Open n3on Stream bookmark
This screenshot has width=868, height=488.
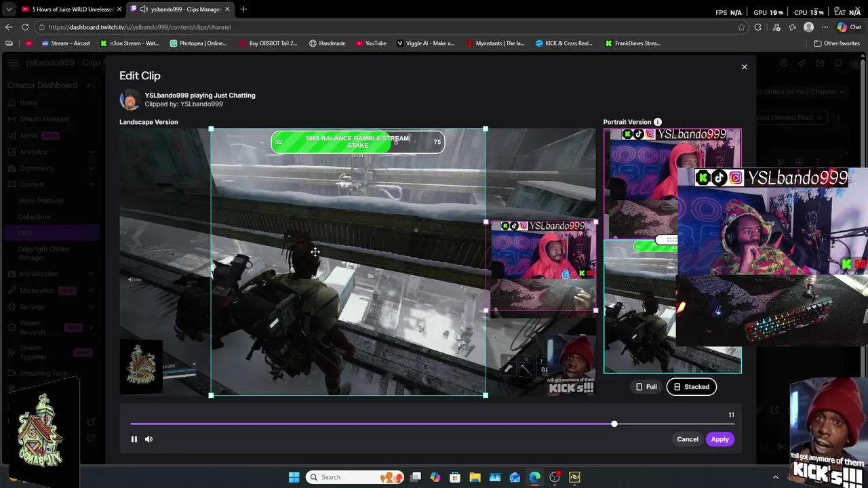tap(130, 43)
